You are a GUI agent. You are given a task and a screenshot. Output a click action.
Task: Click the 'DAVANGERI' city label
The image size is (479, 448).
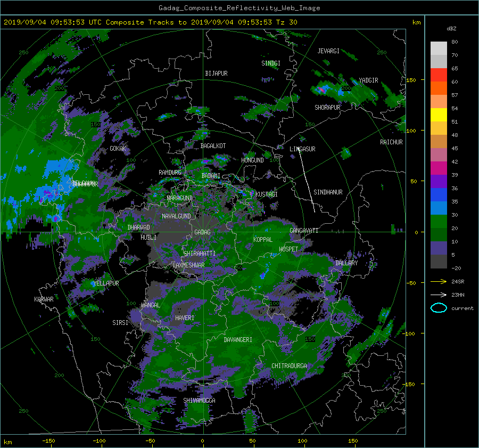click(x=238, y=340)
